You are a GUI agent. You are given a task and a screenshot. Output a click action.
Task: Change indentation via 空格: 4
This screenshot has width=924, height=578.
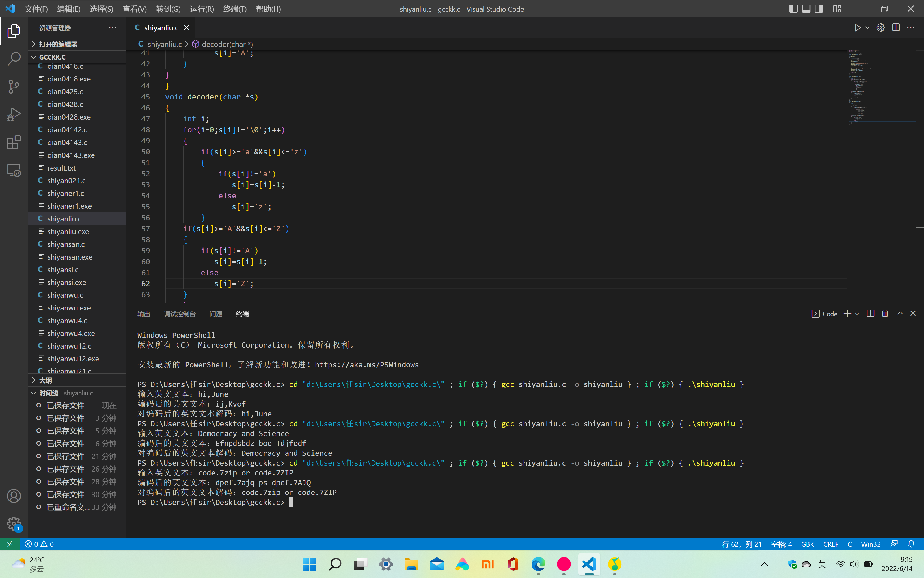[781, 544]
